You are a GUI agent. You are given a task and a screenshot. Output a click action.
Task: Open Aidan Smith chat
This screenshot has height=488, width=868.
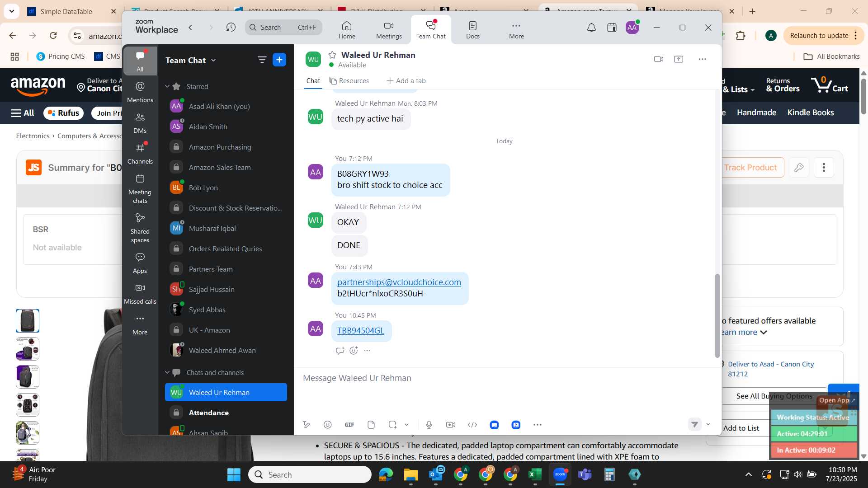point(226,127)
